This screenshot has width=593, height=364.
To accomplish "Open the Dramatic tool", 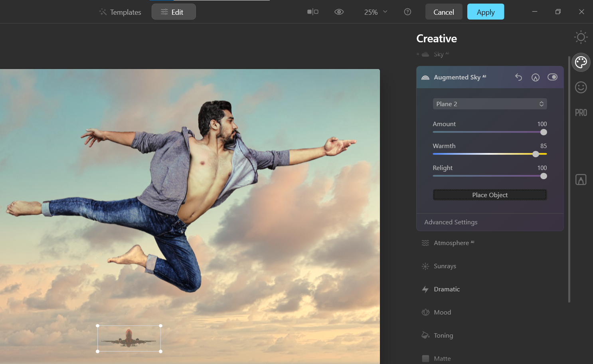I will (x=447, y=289).
